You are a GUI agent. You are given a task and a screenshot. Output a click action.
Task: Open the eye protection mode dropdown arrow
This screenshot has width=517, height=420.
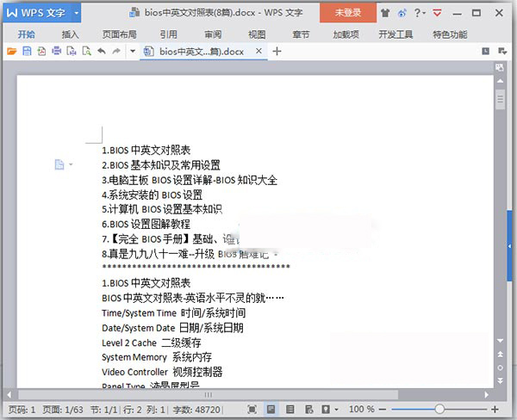pos(336,410)
